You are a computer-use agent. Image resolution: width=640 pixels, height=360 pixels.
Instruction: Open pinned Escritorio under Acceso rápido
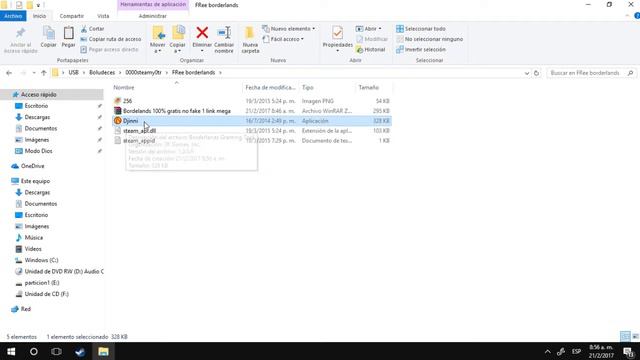(36, 106)
